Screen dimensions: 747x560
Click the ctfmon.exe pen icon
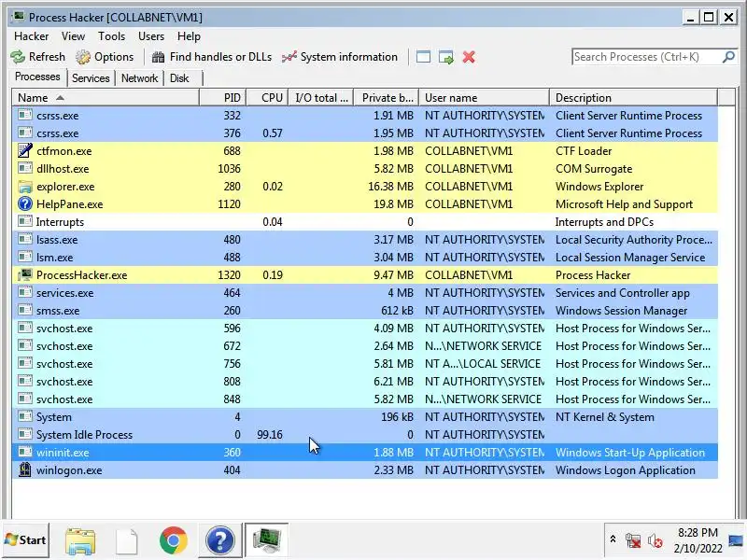(25, 150)
